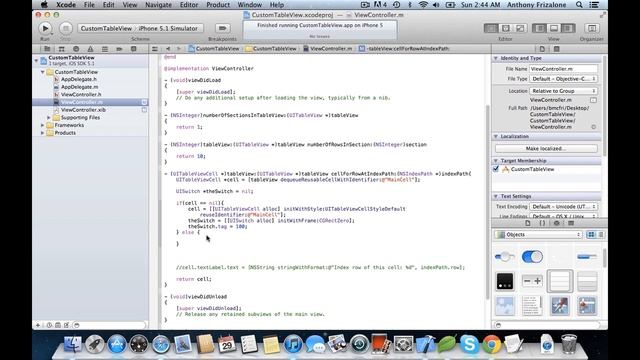Expand the Supporting Files group
The height and width of the screenshot is (360, 640).
tap(49, 118)
